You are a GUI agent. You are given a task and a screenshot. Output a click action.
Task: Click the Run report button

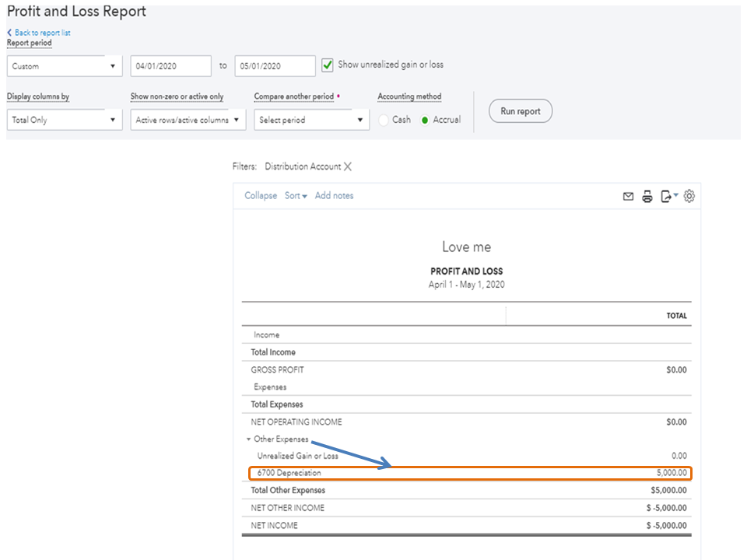520,111
